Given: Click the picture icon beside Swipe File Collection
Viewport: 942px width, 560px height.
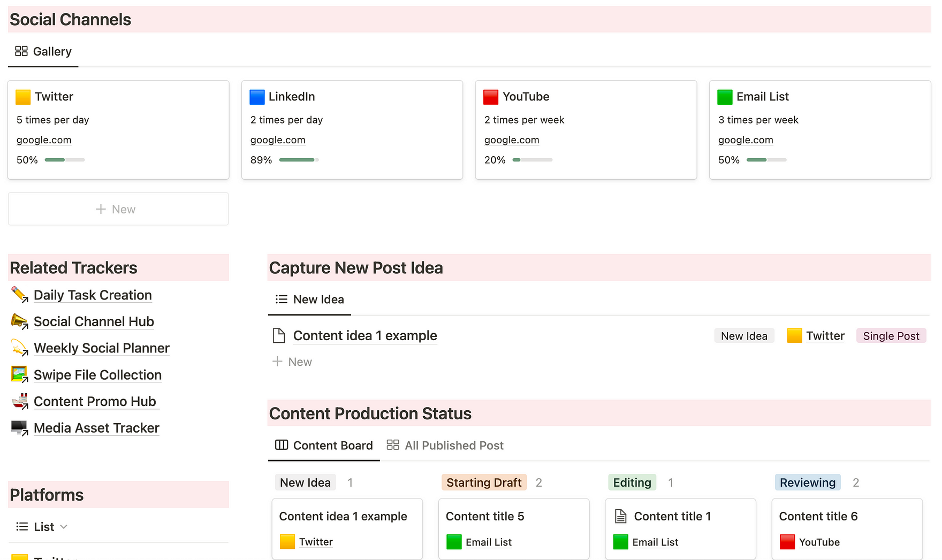Looking at the screenshot, I should [19, 374].
